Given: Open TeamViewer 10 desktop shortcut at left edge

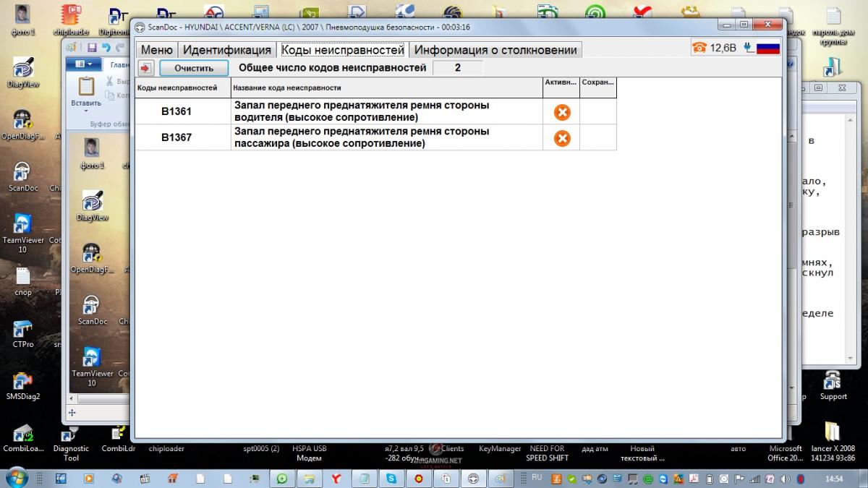Looking at the screenshot, I should pyautogui.click(x=23, y=233).
